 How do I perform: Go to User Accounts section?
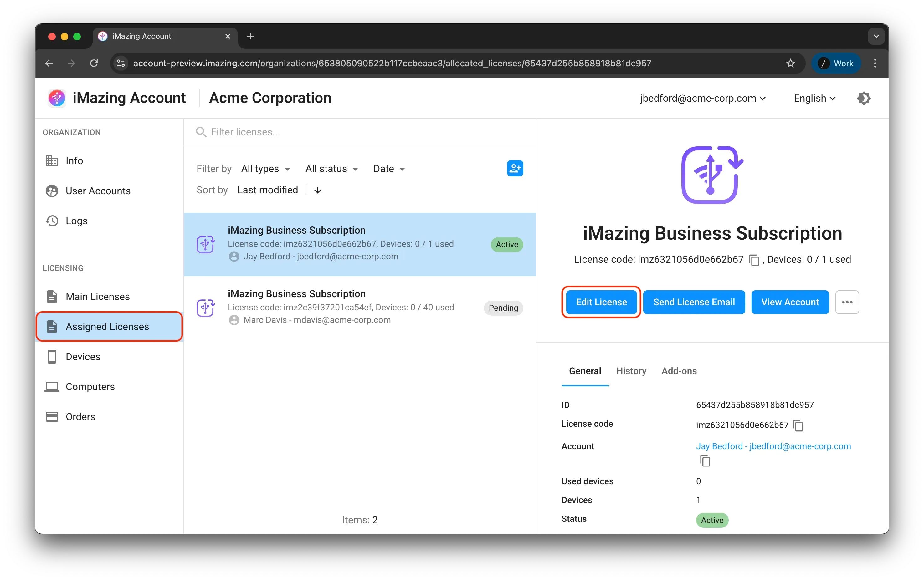click(x=98, y=191)
